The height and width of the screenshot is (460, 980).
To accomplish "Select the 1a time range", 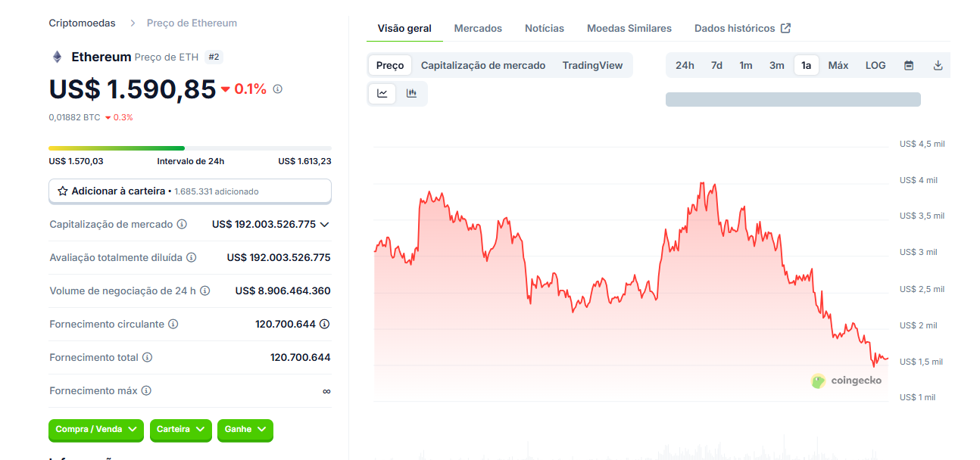I will [807, 66].
